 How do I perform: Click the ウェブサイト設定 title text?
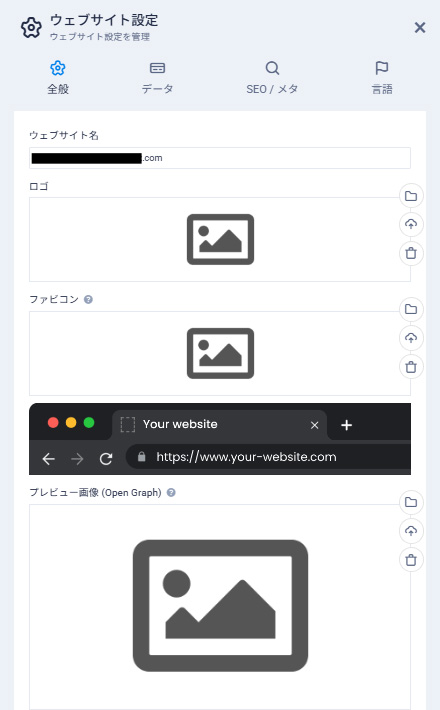[x=104, y=20]
